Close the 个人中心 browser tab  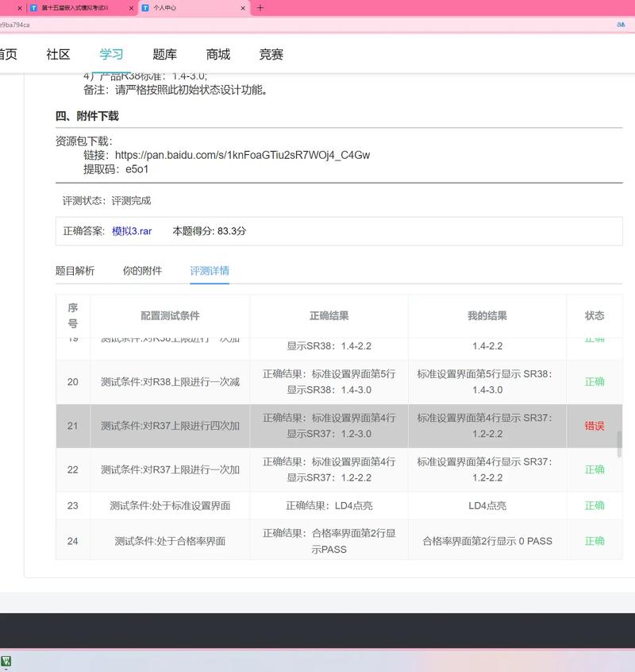click(x=243, y=8)
